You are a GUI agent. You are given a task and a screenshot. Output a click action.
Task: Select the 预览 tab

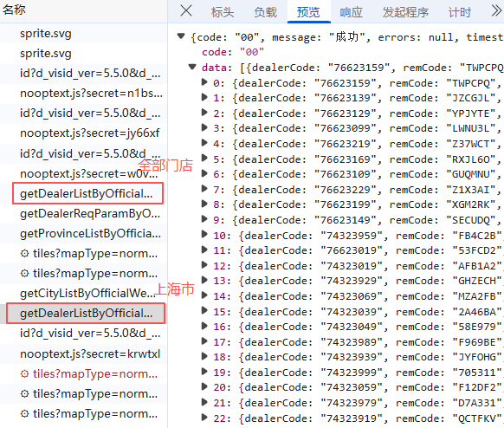pos(308,12)
